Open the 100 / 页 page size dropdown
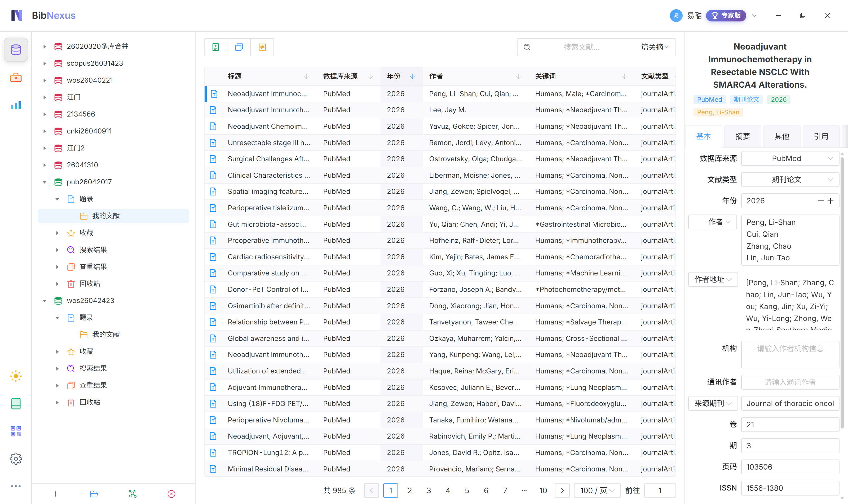Image resolution: width=848 pixels, height=504 pixels. [x=597, y=491]
